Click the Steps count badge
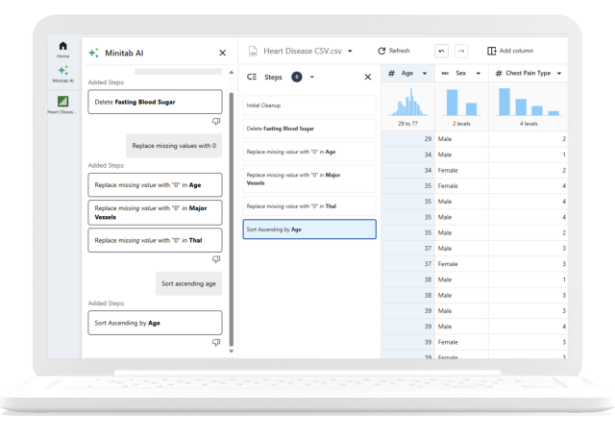Image resolution: width=615 pixels, height=444 pixels. pos(297,77)
